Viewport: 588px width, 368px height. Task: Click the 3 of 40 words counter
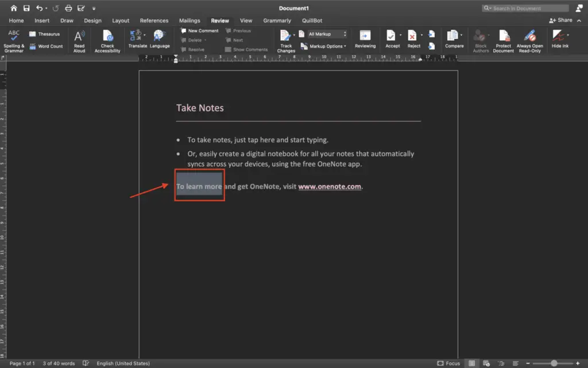point(59,363)
